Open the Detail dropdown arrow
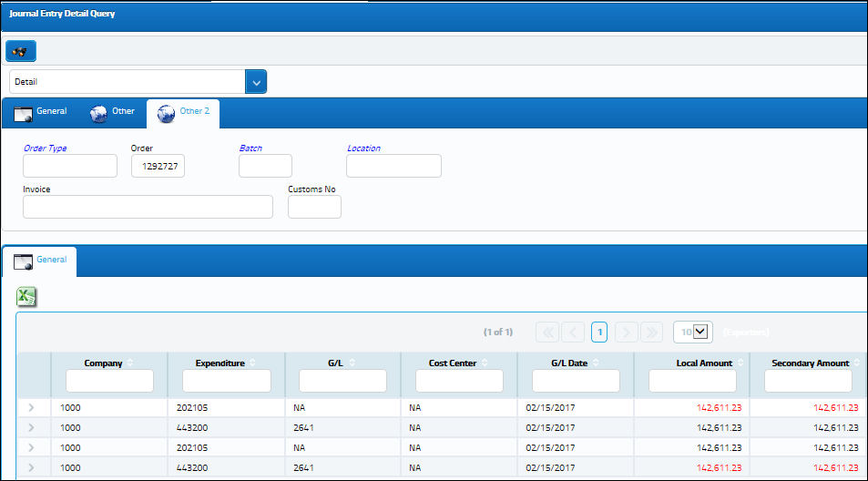The height and width of the screenshot is (481, 868). [256, 82]
